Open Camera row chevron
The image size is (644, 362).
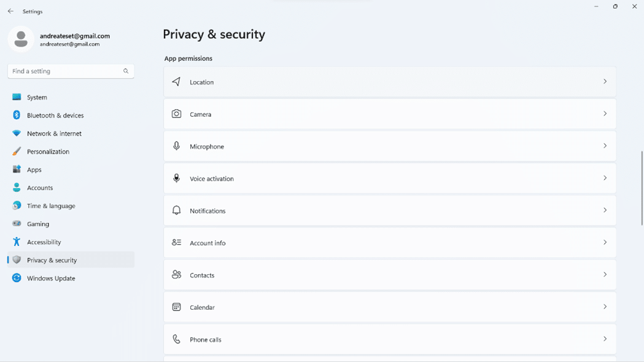[x=605, y=114]
